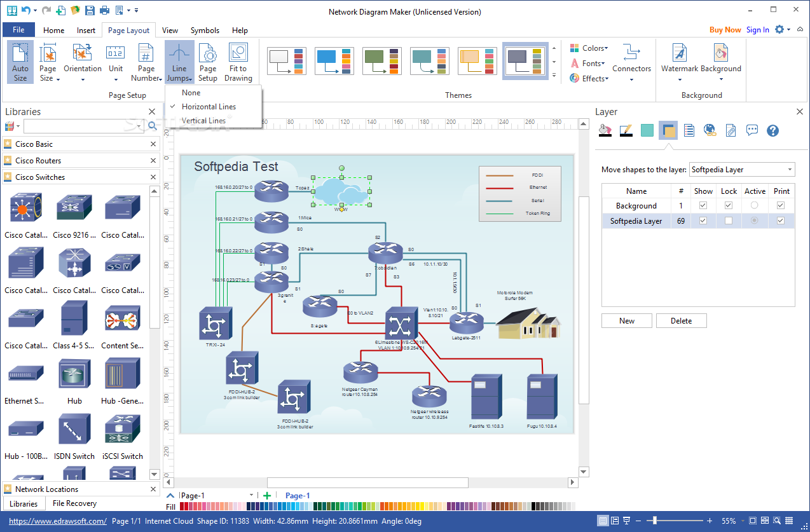Screen dimensions: 810x532
Task: Open the Fonts dropdown in Themes
Action: coord(586,64)
